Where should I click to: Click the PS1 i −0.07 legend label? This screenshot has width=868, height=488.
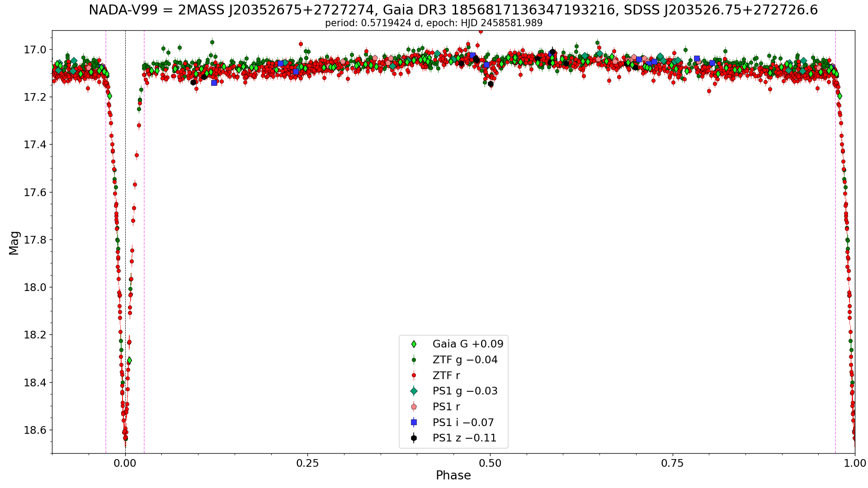(x=463, y=422)
